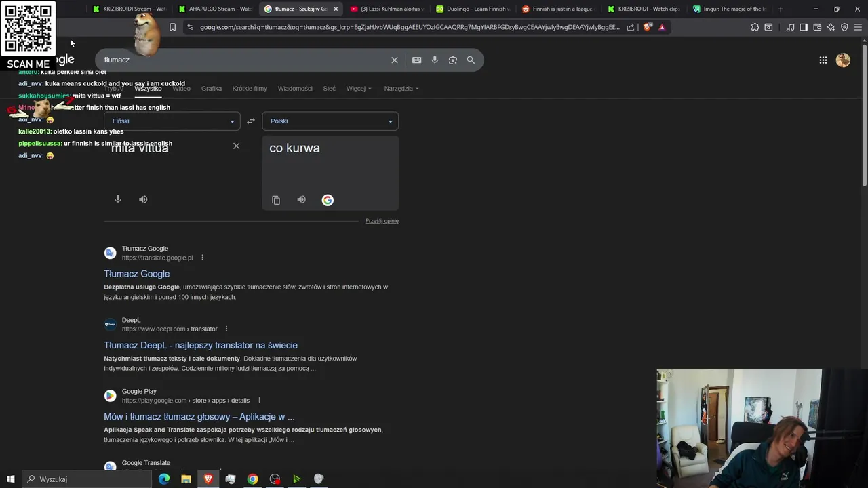Open the target language dropdown Polski
Screen dimensions: 868x488
[x=330, y=121]
